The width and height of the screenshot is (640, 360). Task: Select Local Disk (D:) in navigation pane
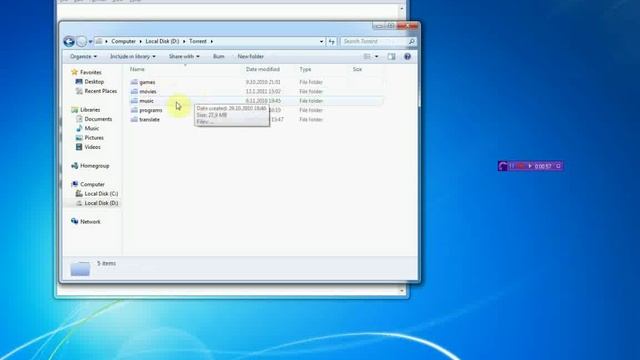(x=101, y=203)
